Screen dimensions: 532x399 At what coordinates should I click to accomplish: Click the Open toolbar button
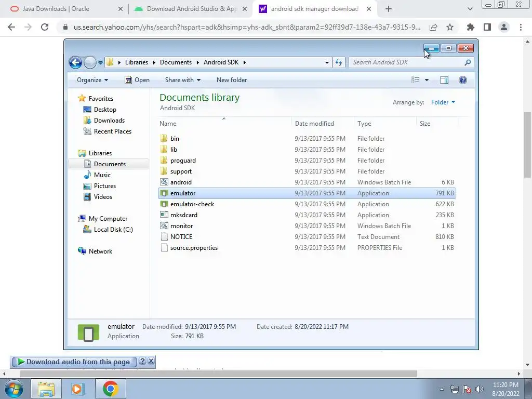pos(137,80)
